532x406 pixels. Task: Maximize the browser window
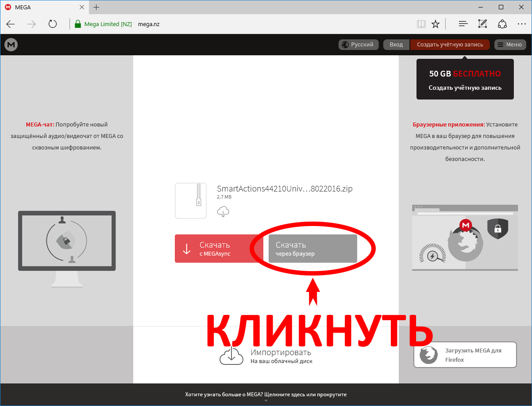click(501, 7)
